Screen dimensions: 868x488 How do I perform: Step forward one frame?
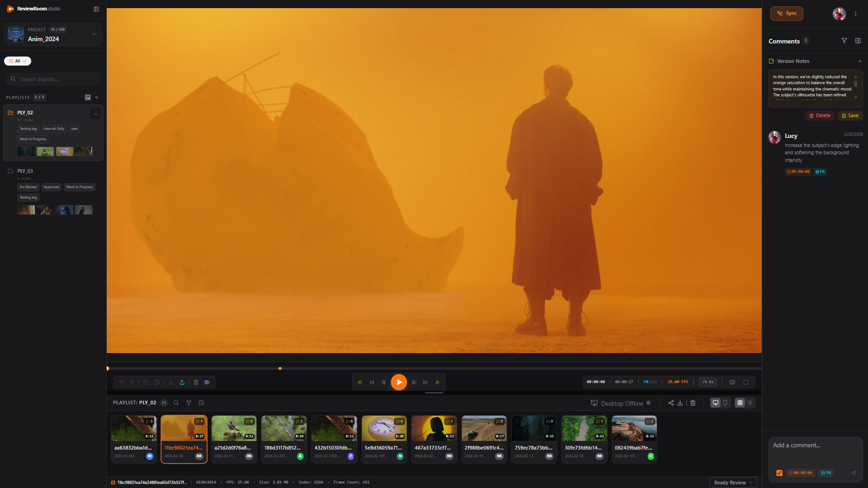pos(414,383)
